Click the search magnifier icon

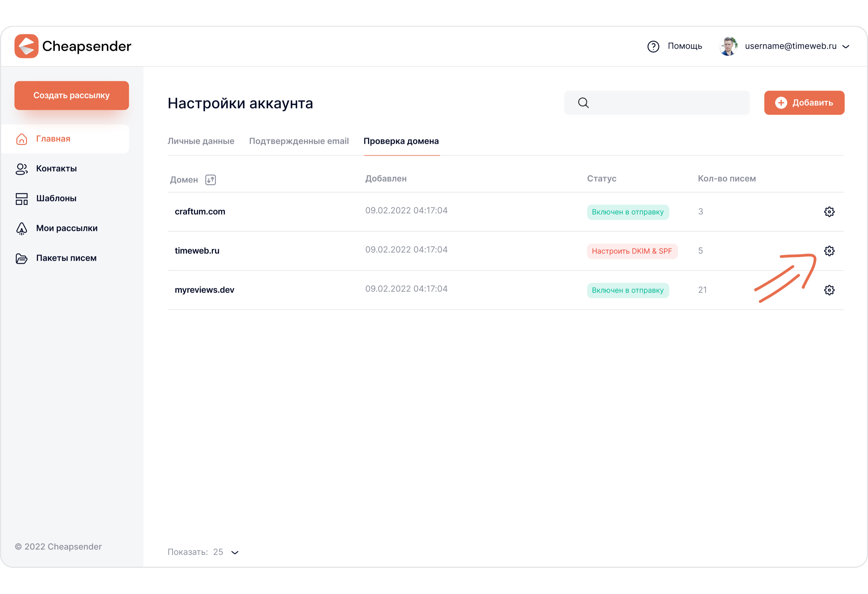coord(583,103)
